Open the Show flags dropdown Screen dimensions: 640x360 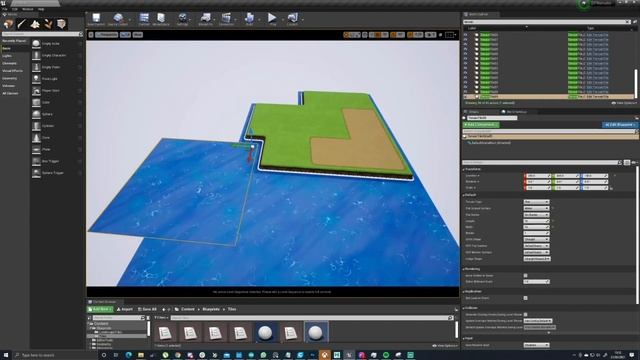(x=138, y=35)
